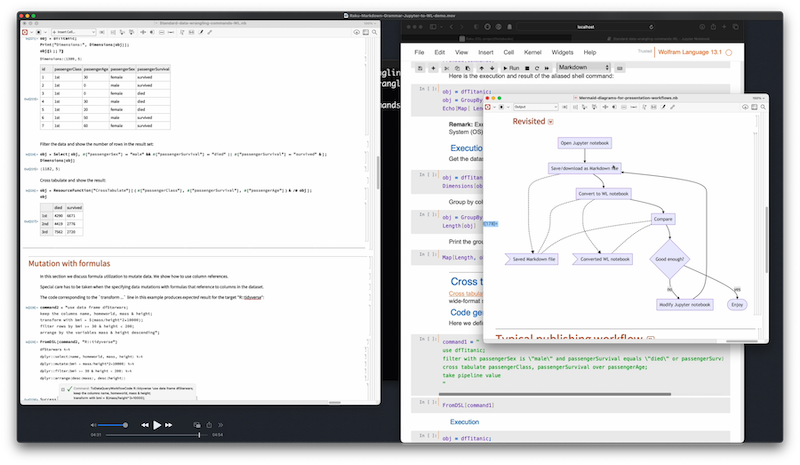Collapse the Revisited section toggle

[551, 121]
